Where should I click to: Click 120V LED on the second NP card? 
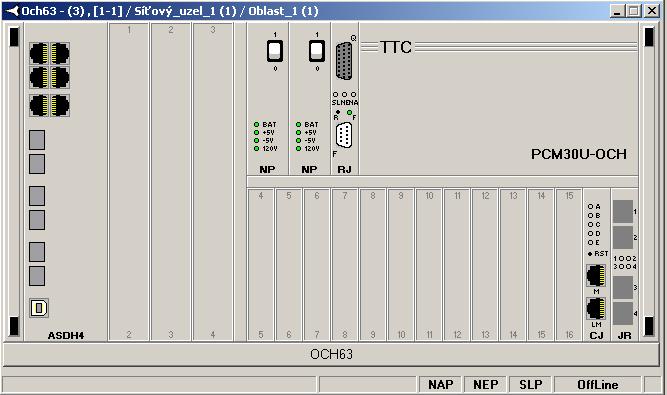[x=299, y=148]
